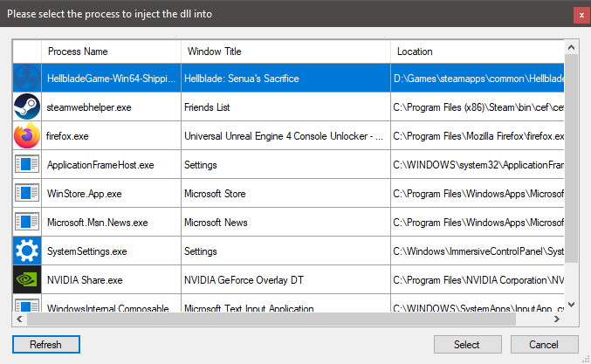Cancel the process selection dialog
Image resolution: width=591 pixels, height=364 pixels.
[544, 345]
